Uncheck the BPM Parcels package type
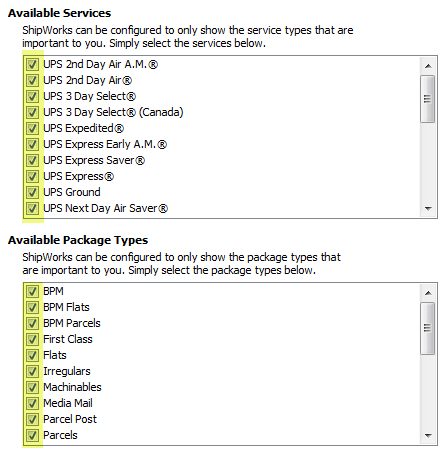Screen dimensions: 442x449 [32, 323]
